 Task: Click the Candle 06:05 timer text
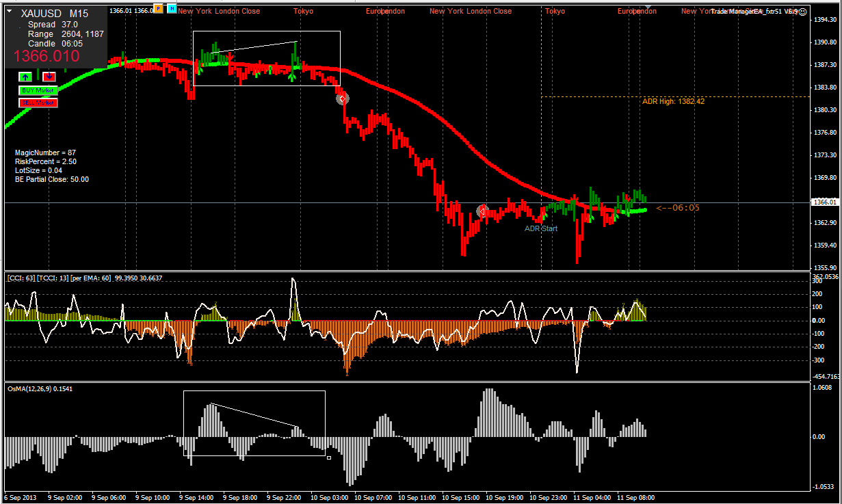click(55, 43)
